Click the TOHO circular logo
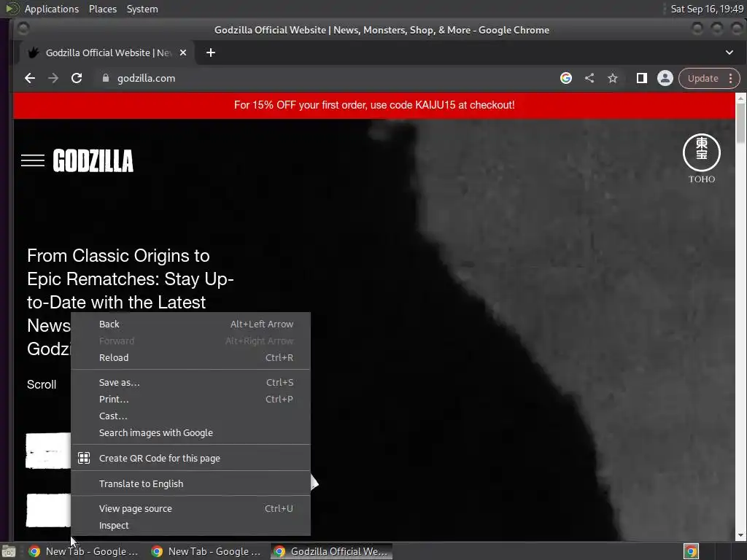Screen dimensions: 747x560 click(x=701, y=152)
